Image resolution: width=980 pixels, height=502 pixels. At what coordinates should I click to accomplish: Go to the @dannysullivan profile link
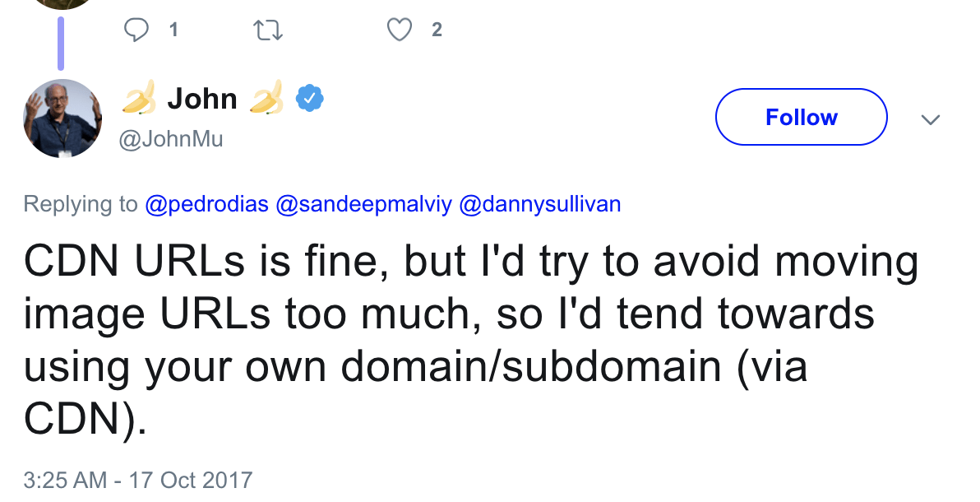click(539, 204)
